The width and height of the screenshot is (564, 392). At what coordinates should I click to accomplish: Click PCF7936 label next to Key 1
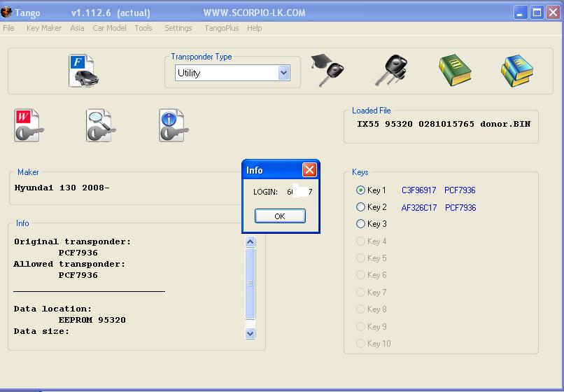pyautogui.click(x=460, y=190)
